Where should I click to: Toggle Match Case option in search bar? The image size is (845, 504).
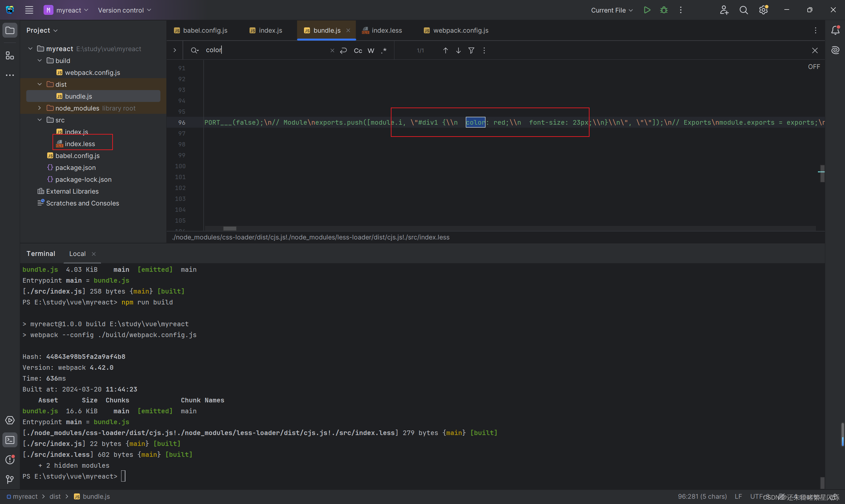[358, 50]
